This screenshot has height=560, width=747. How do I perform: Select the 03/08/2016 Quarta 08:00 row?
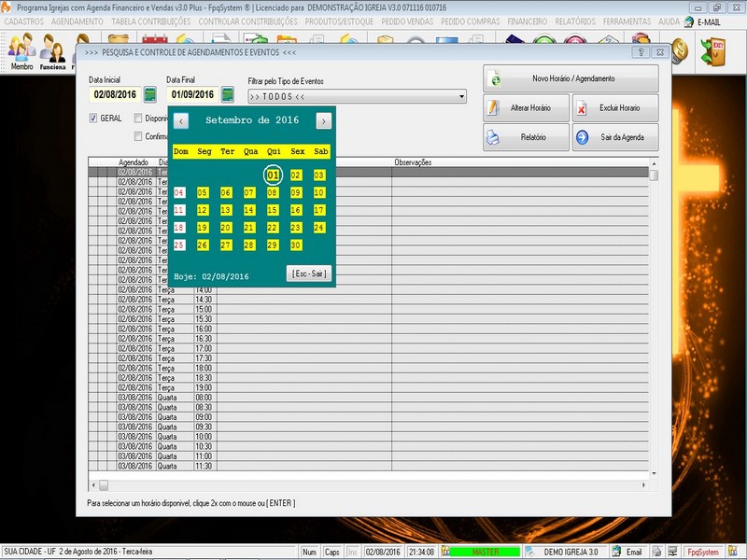[368, 398]
